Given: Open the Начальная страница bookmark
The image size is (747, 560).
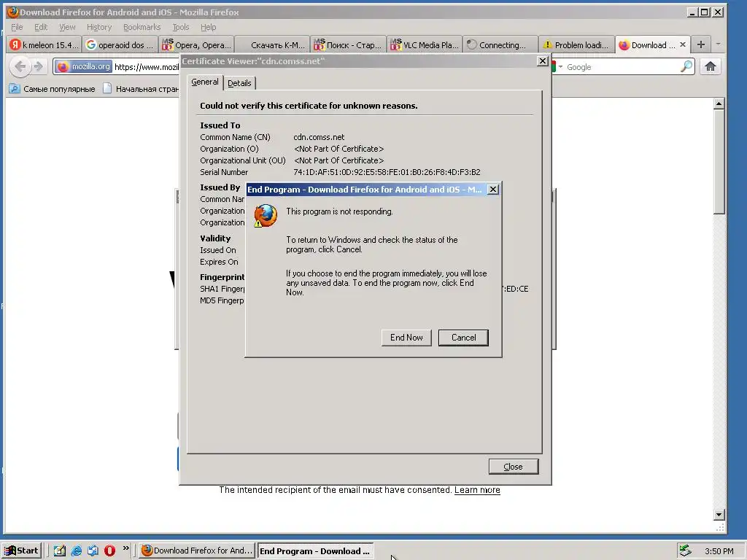Looking at the screenshot, I should pyautogui.click(x=141, y=88).
